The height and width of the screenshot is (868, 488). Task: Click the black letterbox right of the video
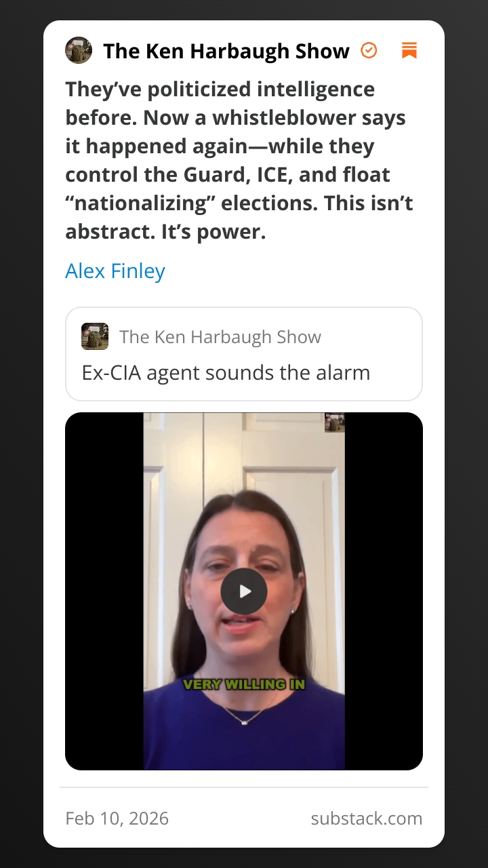click(x=384, y=591)
